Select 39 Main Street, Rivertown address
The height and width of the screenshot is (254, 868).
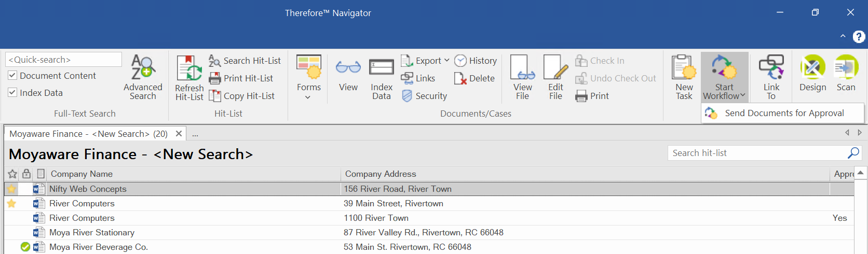point(394,204)
